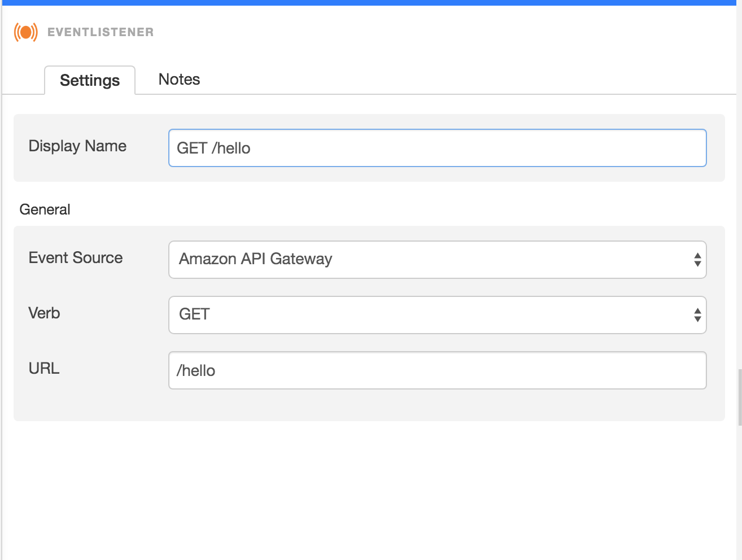Click the Display Name label

(77, 146)
